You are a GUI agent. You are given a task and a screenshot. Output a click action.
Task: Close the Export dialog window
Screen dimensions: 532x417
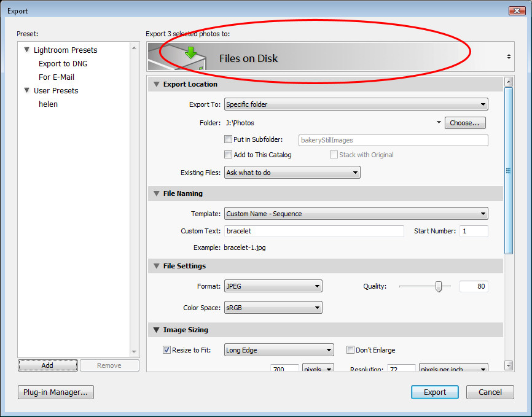point(517,11)
